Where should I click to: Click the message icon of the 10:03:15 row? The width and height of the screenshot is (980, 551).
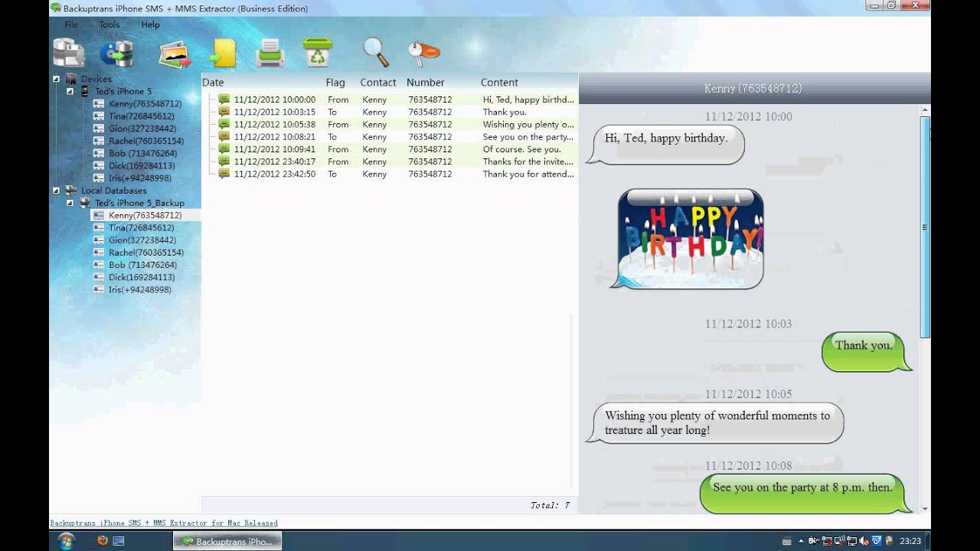(x=224, y=112)
